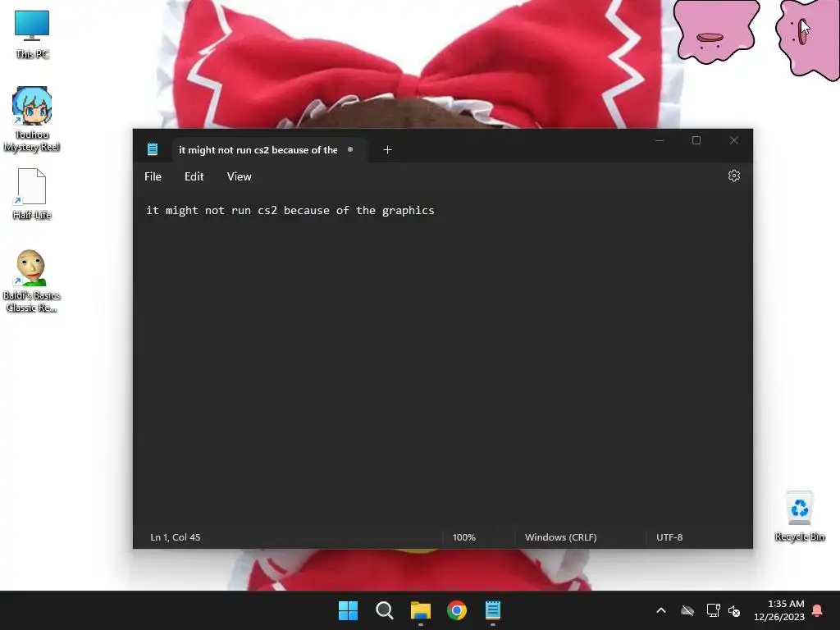The height and width of the screenshot is (630, 840).
Task: Show hidden system tray icons
Action: [x=661, y=610]
